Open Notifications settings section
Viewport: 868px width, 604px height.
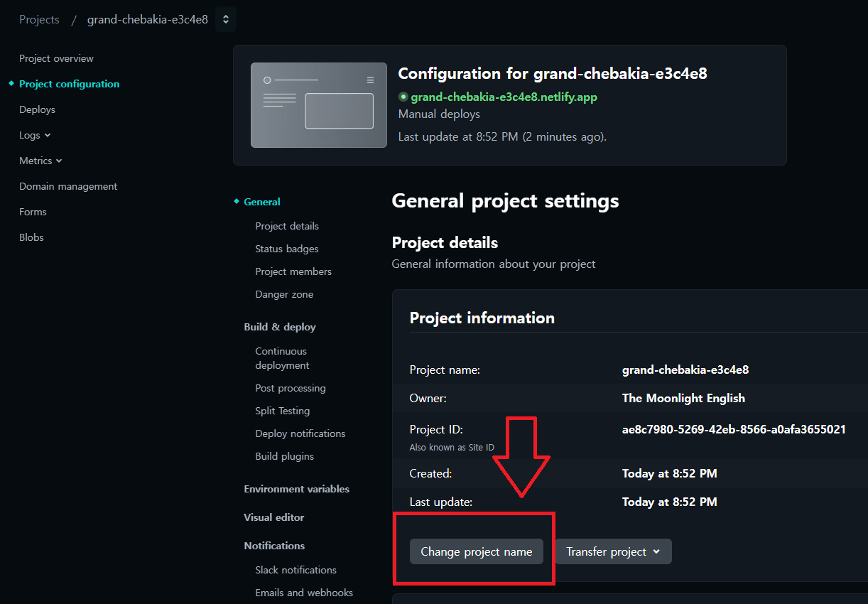coord(274,546)
